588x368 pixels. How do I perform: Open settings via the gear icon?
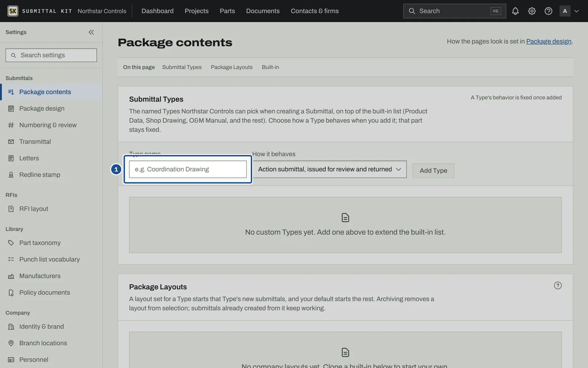tap(532, 11)
